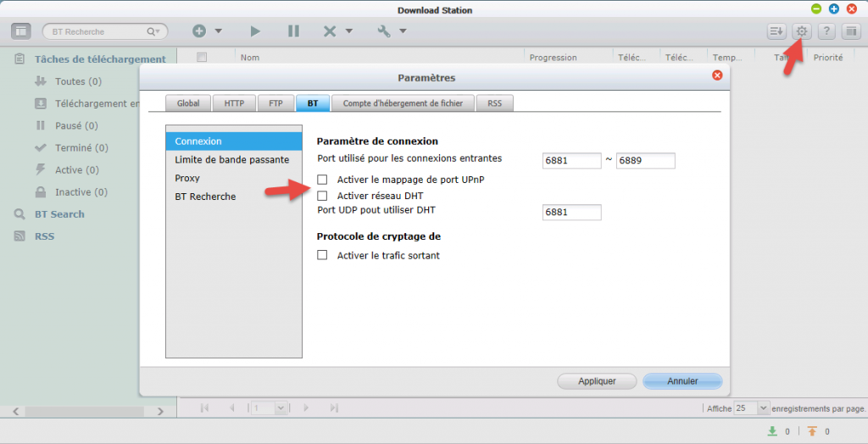The width and height of the screenshot is (868, 444).
Task: Click the detail panel view icon
Action: click(851, 31)
